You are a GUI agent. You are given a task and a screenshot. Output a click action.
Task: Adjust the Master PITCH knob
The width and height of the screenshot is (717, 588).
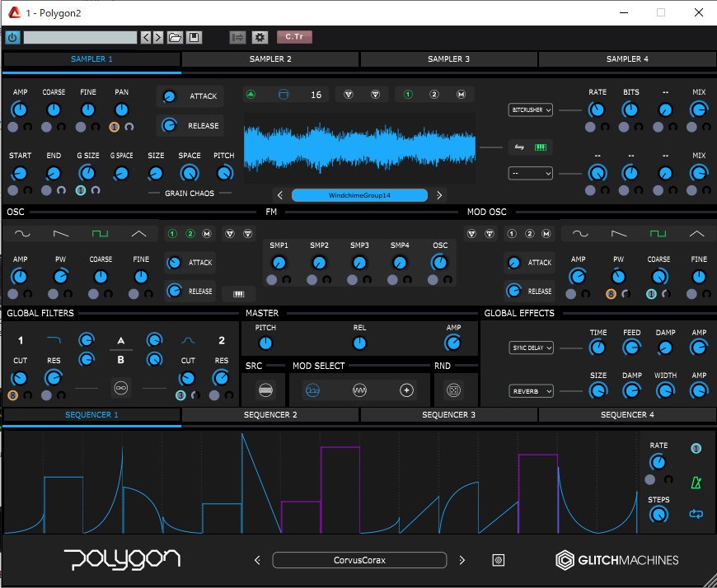(x=265, y=343)
